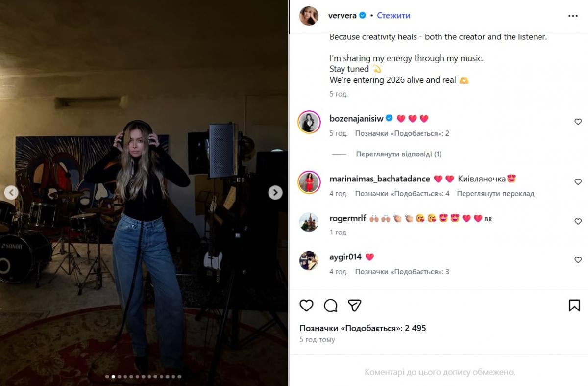Open the rogermrlf username link
The width and height of the screenshot is (588, 386).
[x=347, y=218]
